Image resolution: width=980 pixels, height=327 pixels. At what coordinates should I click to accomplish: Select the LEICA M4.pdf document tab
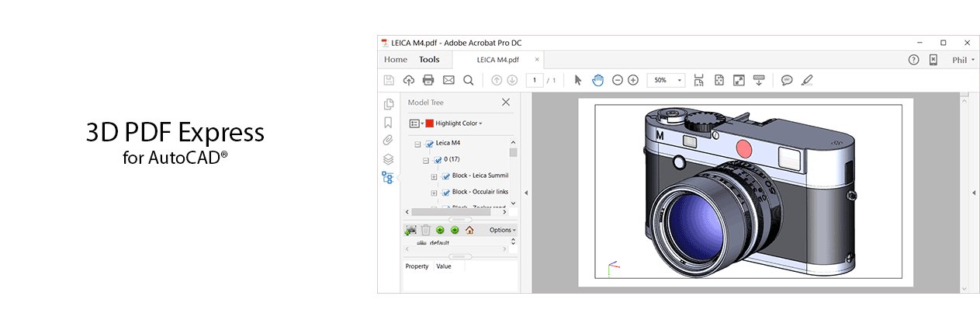(x=497, y=59)
